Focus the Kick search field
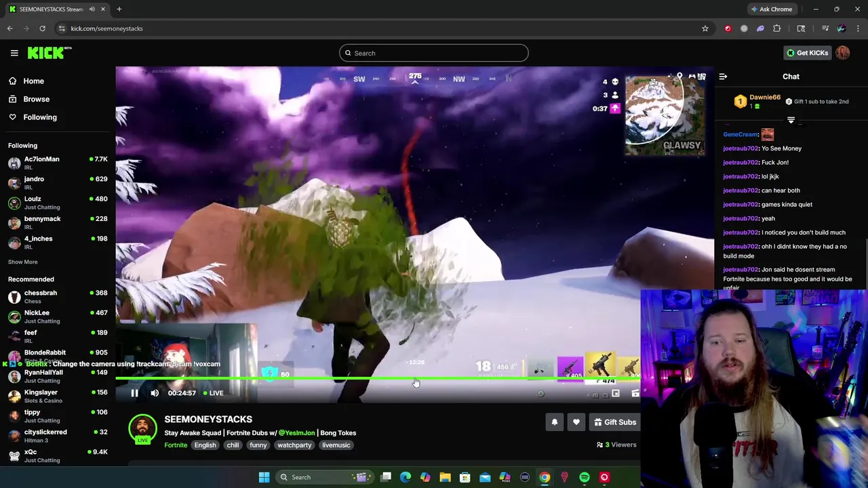Screen dimensions: 868x488 tap(434, 53)
